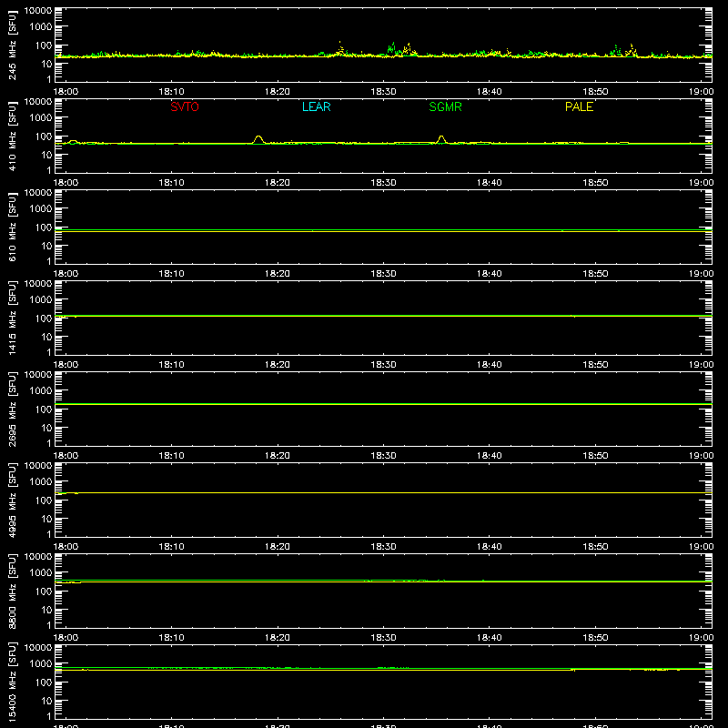Click the 100 y-axis label of 610 MHz plot
The height and width of the screenshot is (728, 728).
click(x=44, y=227)
